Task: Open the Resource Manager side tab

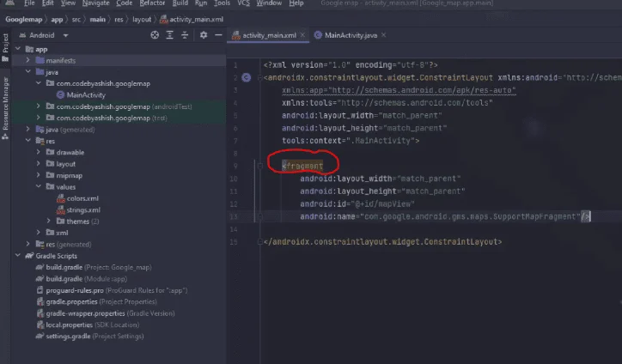Action: (x=5, y=108)
